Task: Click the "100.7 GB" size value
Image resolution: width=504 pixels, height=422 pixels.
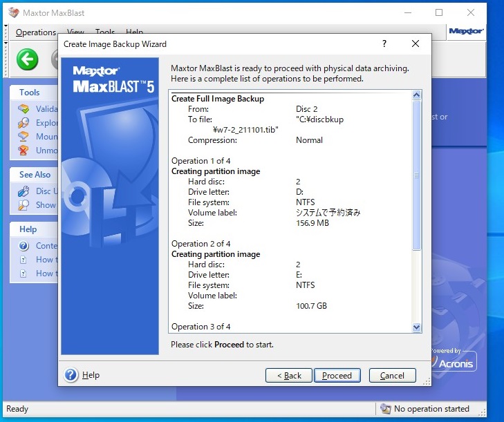Action: click(311, 306)
